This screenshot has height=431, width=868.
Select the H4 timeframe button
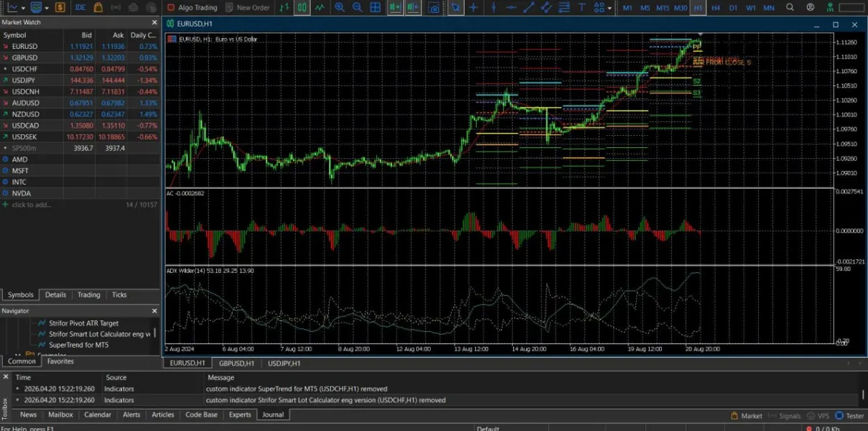716,7
